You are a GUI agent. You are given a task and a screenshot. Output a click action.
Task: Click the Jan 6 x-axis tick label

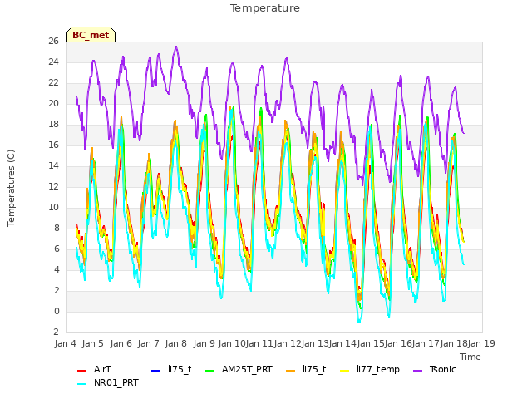121,343
